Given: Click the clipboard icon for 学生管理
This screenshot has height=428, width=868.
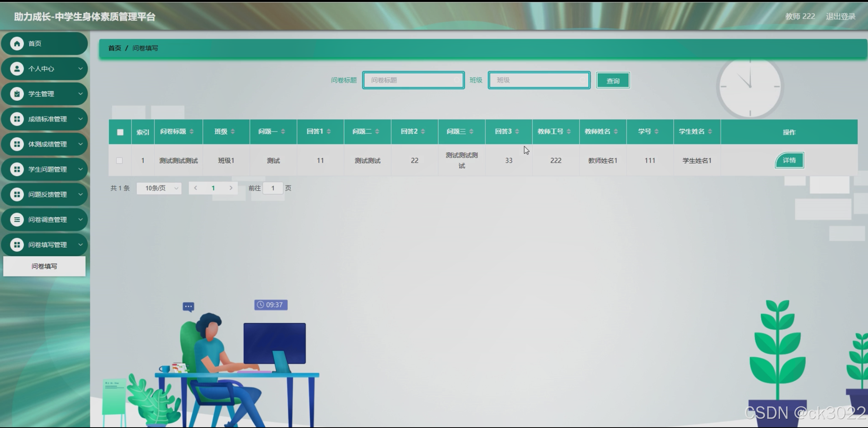Looking at the screenshot, I should 17,94.
